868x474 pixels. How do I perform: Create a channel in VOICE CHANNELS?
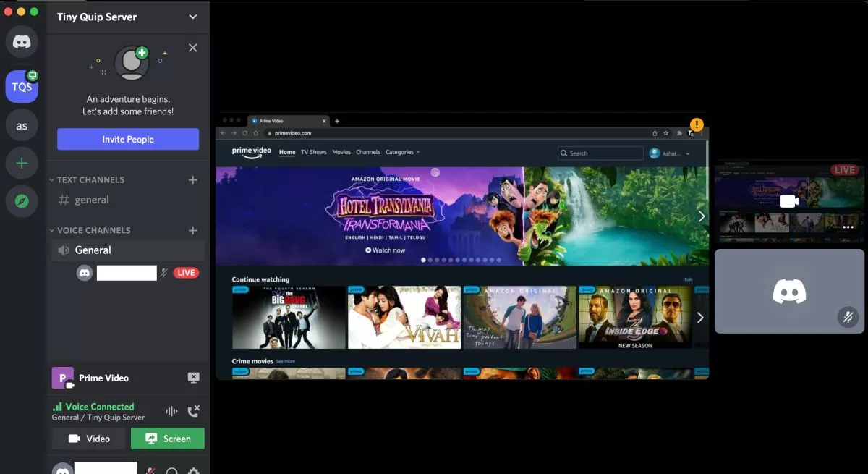click(193, 230)
